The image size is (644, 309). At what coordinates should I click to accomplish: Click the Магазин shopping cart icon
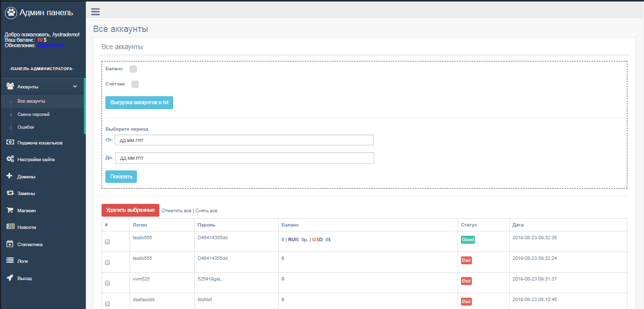10,210
